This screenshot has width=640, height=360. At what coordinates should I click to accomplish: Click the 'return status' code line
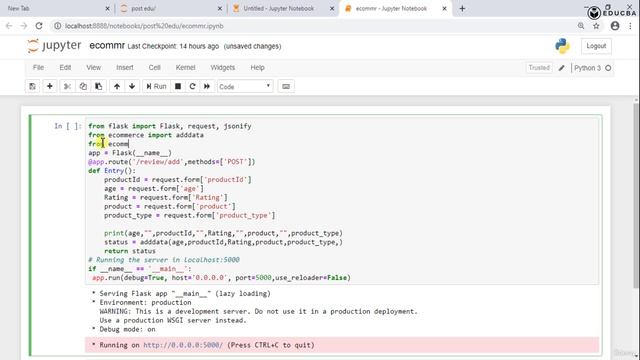pos(130,251)
